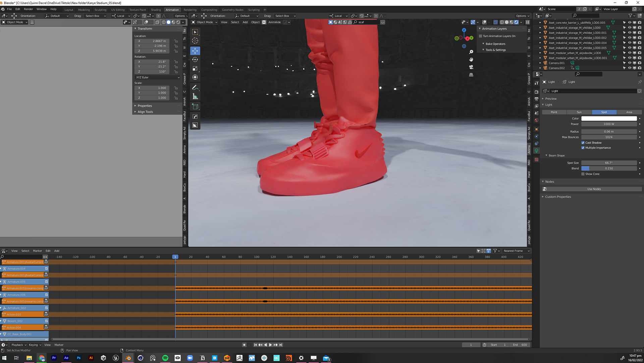Open the XYZ Euler rotation mode dropdown
Image resolution: width=644 pixels, height=363 pixels.
(x=157, y=77)
